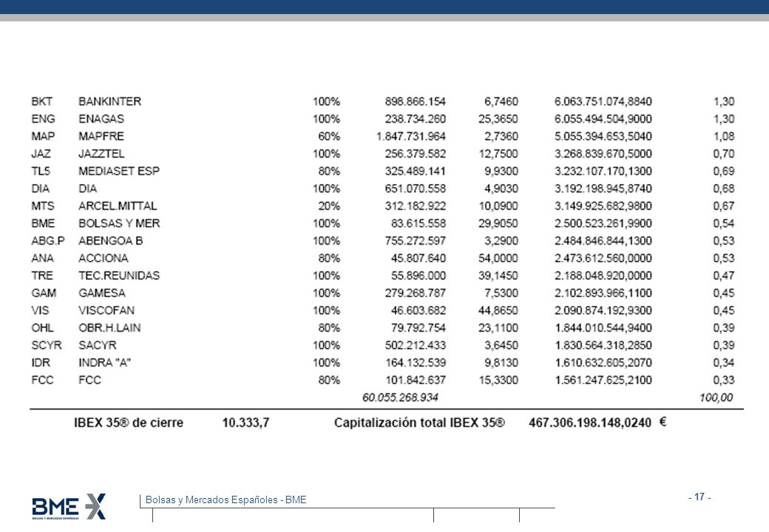The image size is (769, 532).
Task: Select total weight 100,00
Action: [717, 398]
